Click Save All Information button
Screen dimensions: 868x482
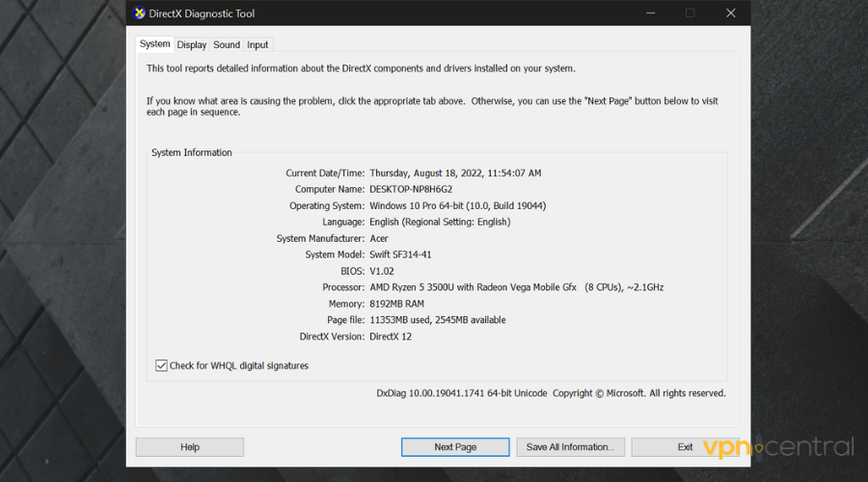(x=571, y=447)
